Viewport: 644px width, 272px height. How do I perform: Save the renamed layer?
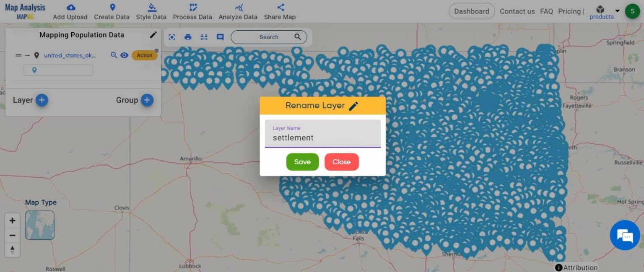click(302, 162)
